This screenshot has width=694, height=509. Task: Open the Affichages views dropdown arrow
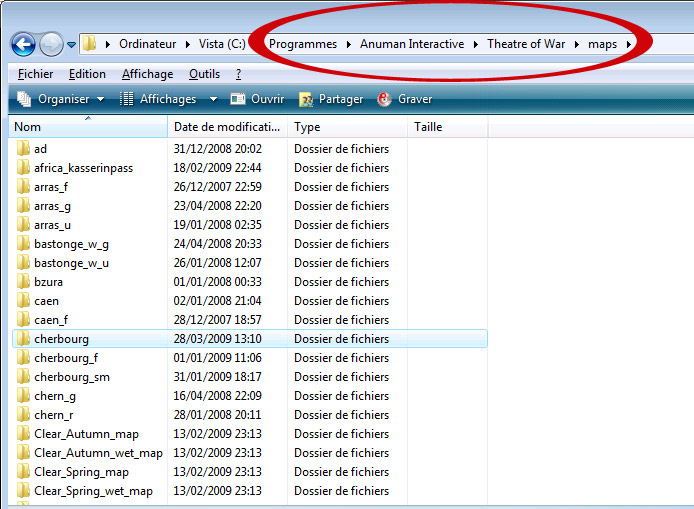[x=213, y=99]
